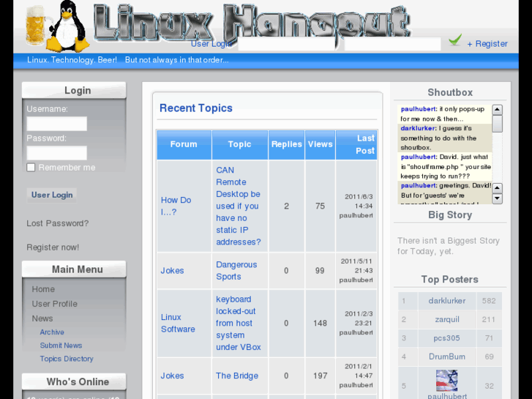Select Topics Directory under News
The image size is (532, 399).
tap(67, 359)
